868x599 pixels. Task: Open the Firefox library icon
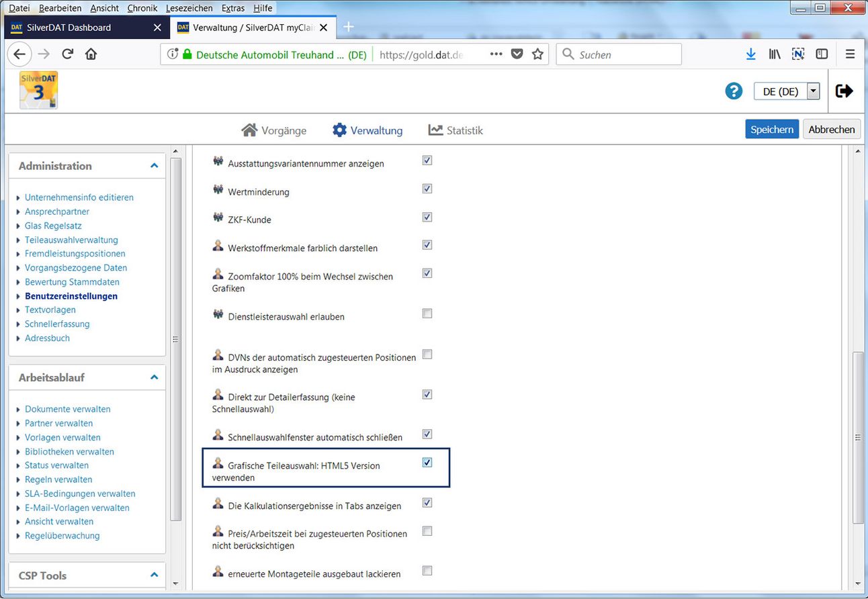[775, 54]
